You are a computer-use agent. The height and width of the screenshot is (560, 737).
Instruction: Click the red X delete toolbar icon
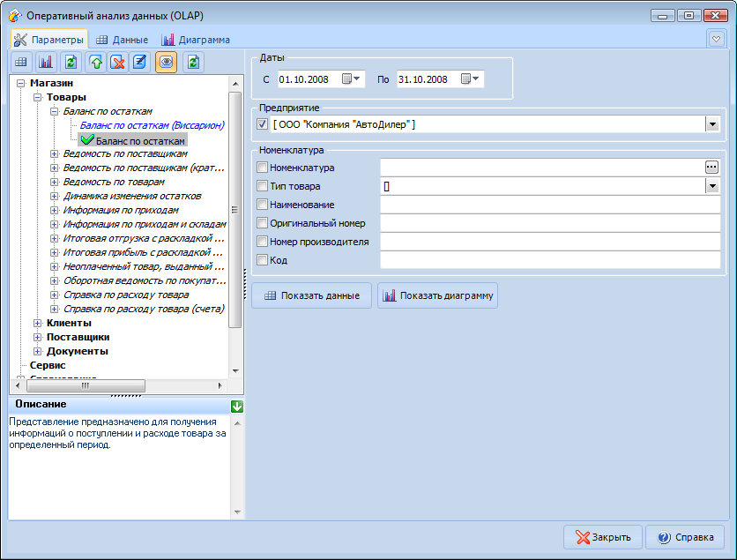117,62
